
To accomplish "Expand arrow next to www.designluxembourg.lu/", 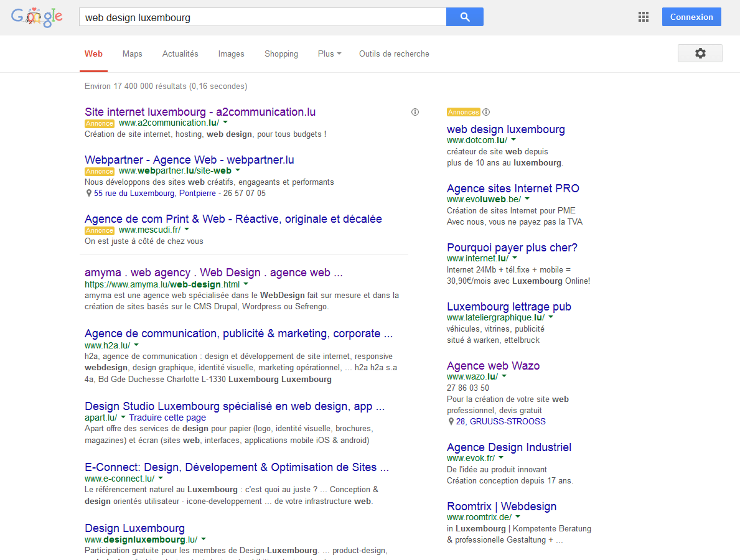I will (x=204, y=539).
